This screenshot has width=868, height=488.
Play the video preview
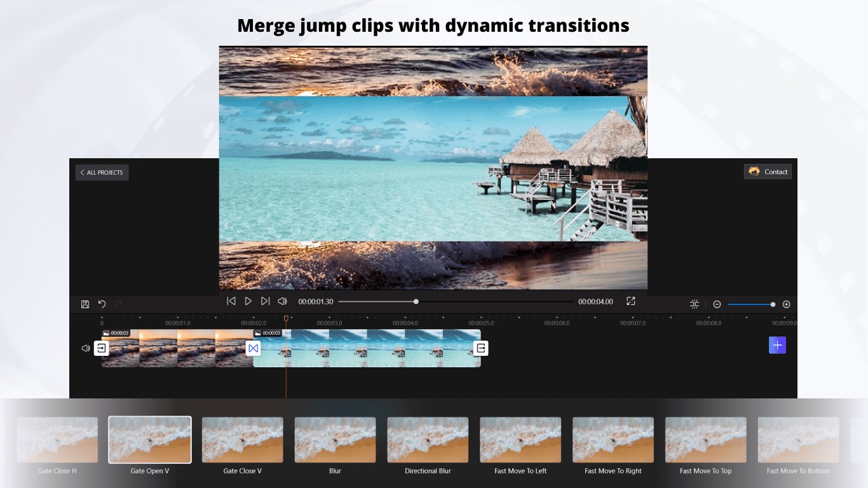pos(248,301)
